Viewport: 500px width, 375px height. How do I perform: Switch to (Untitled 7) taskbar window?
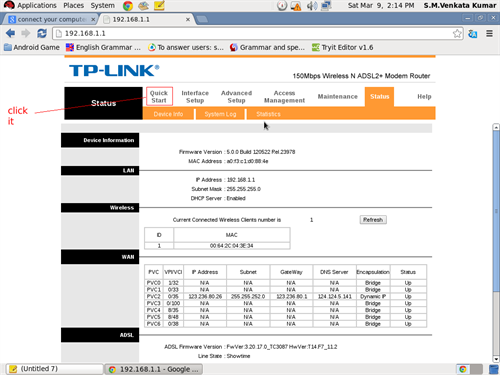[54, 369]
